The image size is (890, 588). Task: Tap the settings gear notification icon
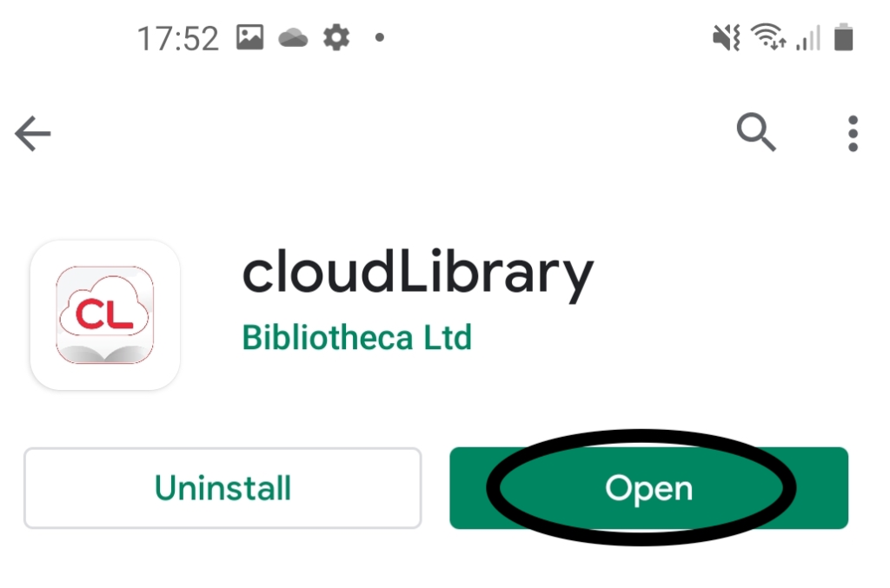[x=336, y=37]
